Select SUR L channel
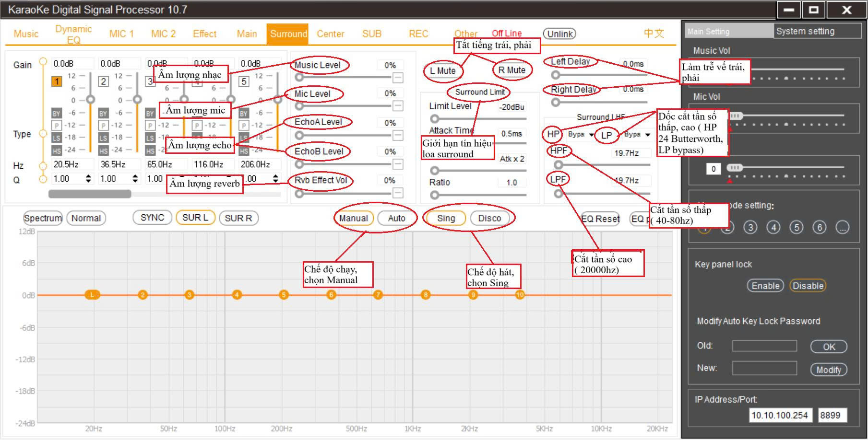This screenshot has width=868, height=440. (195, 218)
